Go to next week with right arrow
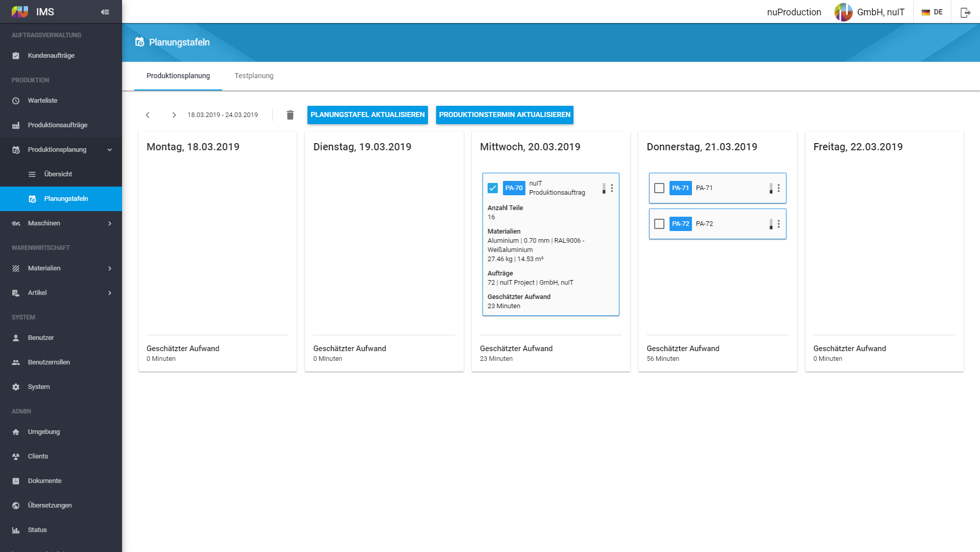980x552 pixels. pyautogui.click(x=174, y=115)
